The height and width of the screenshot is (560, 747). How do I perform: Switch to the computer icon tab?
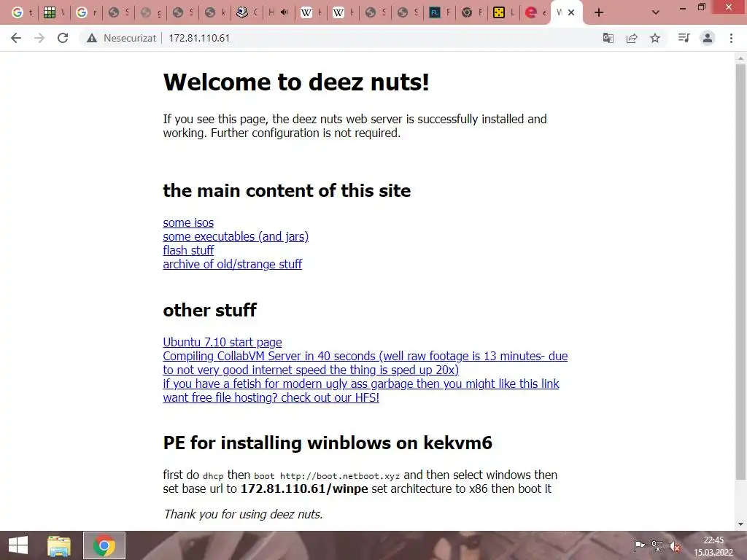[247, 12]
